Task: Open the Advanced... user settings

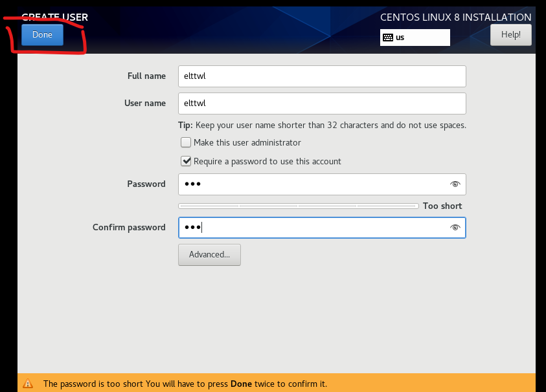Action: click(x=209, y=255)
